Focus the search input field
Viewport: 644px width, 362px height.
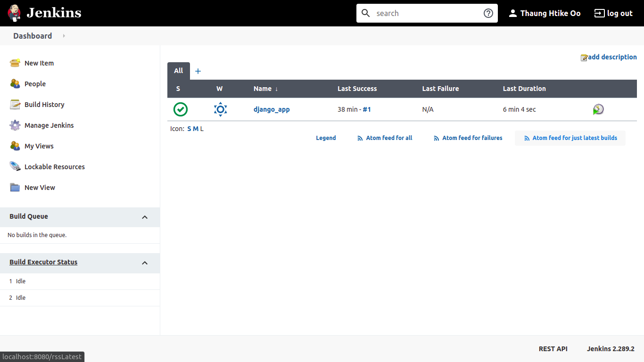click(x=427, y=13)
